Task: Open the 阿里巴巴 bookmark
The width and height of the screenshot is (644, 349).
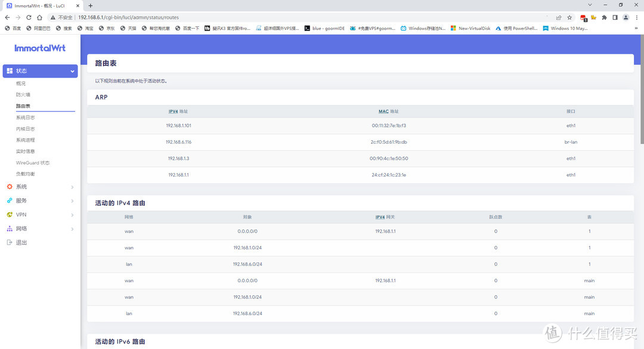Action: click(38, 29)
